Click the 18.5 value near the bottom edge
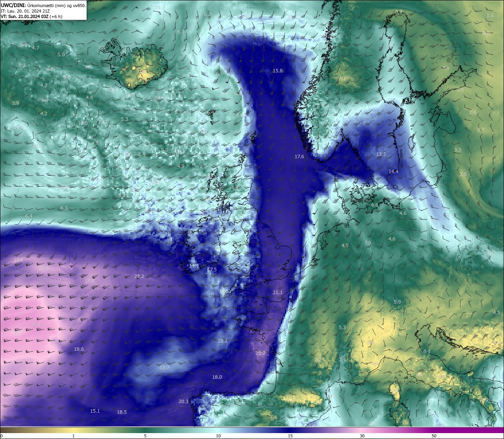 click(x=122, y=412)
